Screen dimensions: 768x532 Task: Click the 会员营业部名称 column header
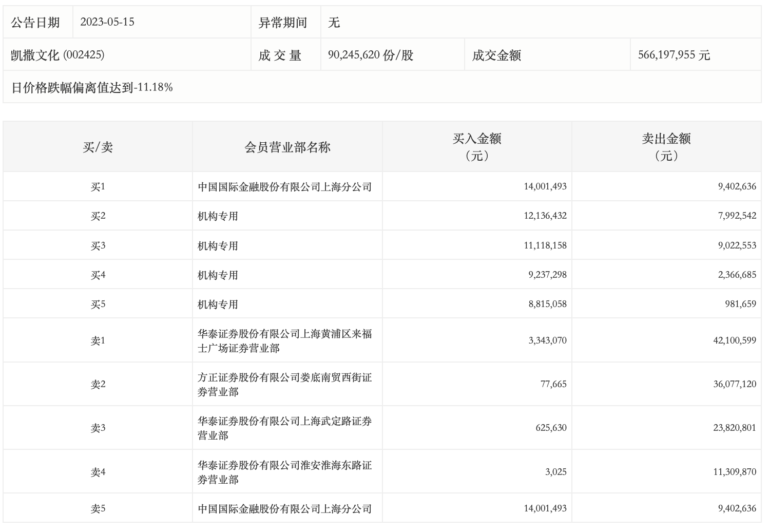(x=287, y=147)
